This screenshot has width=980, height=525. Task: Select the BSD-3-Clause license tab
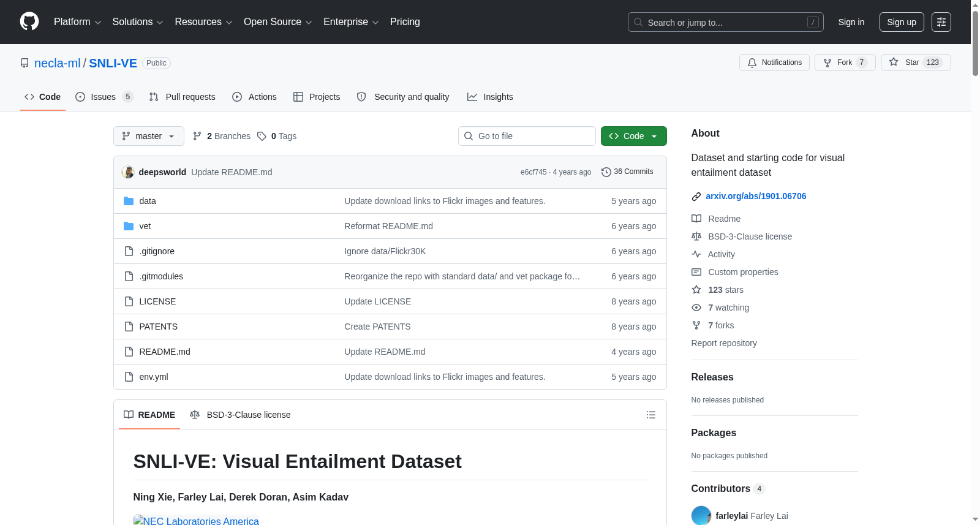click(240, 415)
